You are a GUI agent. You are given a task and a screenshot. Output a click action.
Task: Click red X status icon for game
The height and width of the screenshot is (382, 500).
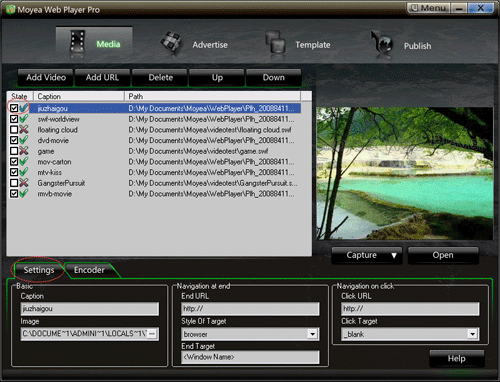(23, 151)
